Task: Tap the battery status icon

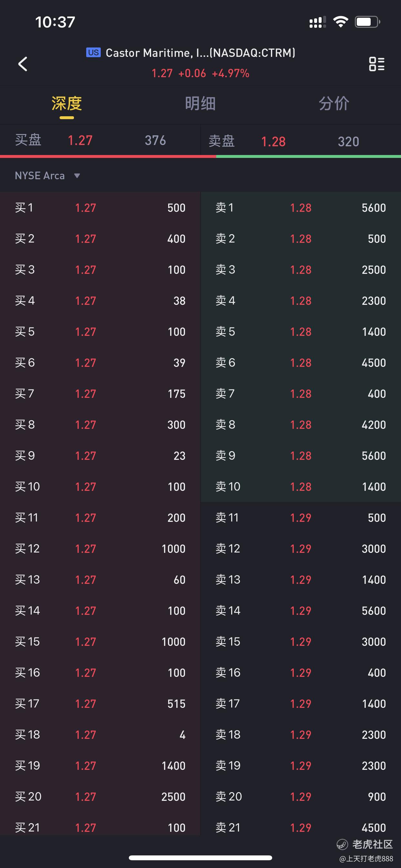Action: [x=368, y=22]
